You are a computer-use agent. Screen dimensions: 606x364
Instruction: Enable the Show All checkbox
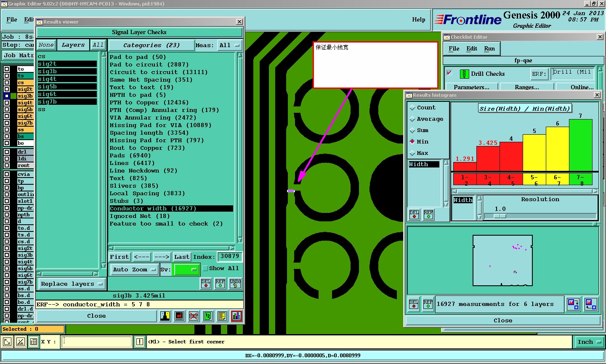[205, 268]
